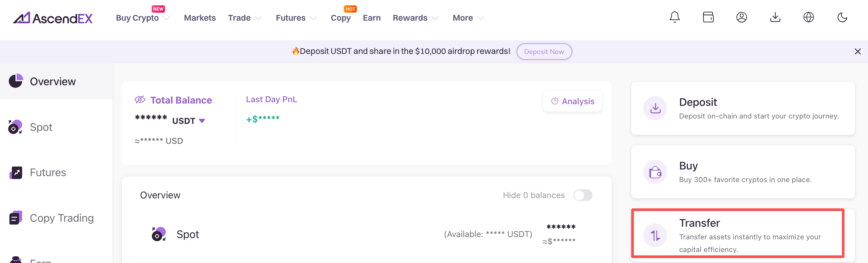Select Futures in the left sidebar
Image resolution: width=868 pixels, height=263 pixels.
48,173
